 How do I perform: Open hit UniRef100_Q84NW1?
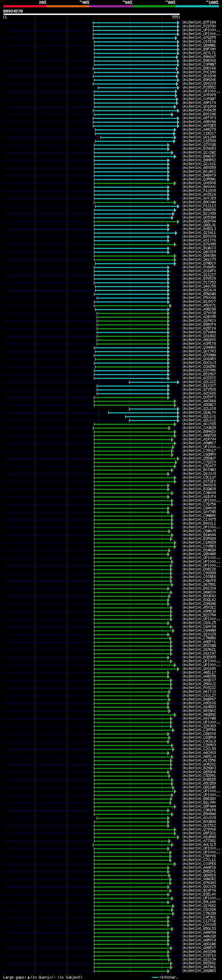pyautogui.click(x=199, y=45)
